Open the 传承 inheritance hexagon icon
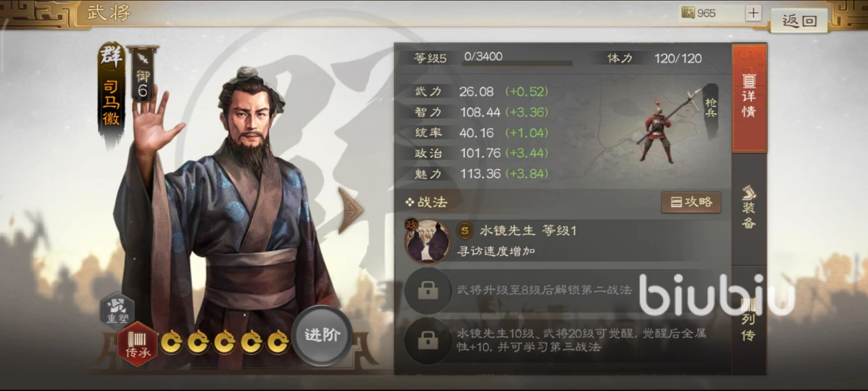 tap(138, 344)
